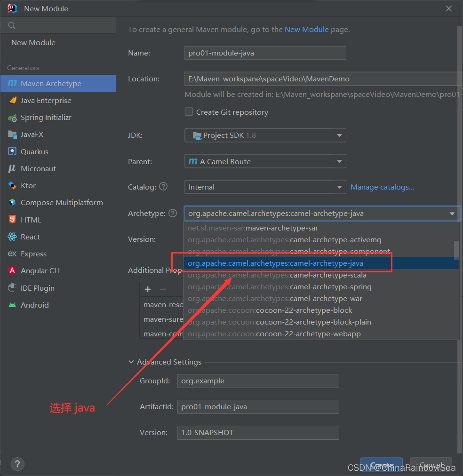This screenshot has width=463, height=476.
Task: Click into the GroupId field
Action: 258,381
